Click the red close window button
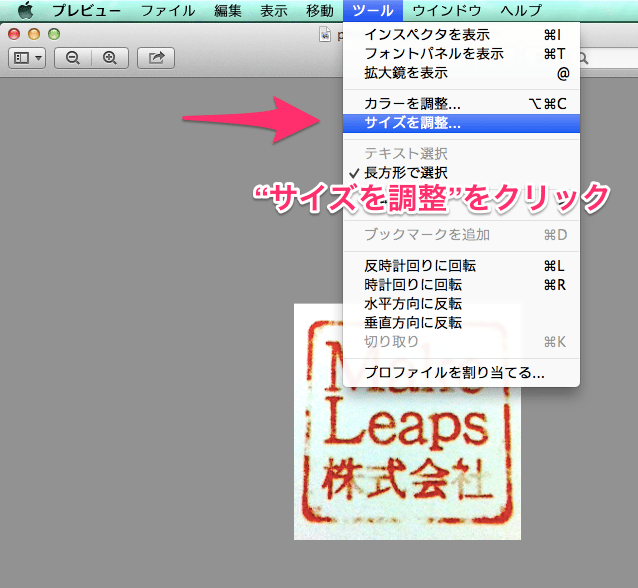The image size is (638, 588). tap(14, 34)
